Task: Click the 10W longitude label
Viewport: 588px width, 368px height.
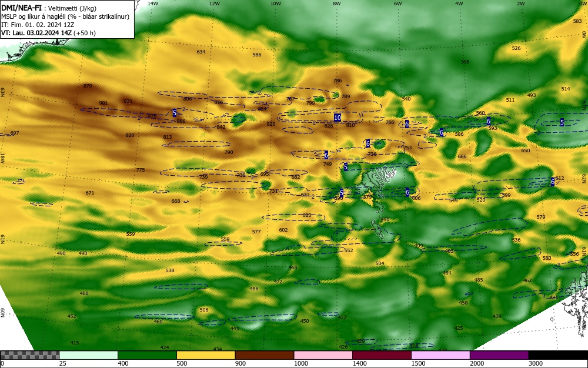Action: click(x=276, y=4)
